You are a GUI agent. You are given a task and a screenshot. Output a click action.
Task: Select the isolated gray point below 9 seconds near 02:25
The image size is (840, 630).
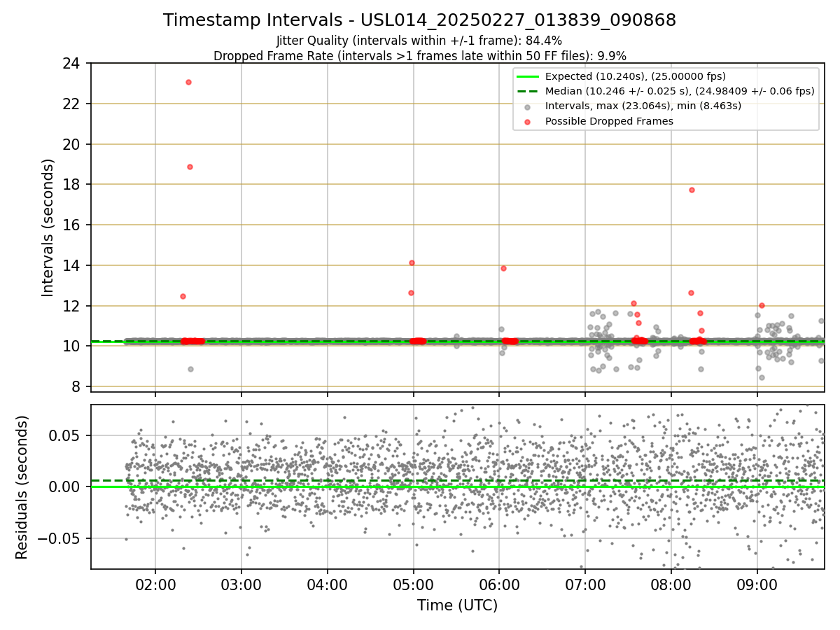190,369
